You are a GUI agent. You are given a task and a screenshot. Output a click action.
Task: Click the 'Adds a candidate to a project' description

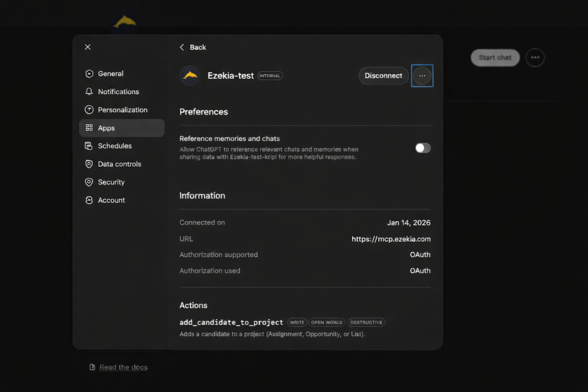[x=272, y=334]
